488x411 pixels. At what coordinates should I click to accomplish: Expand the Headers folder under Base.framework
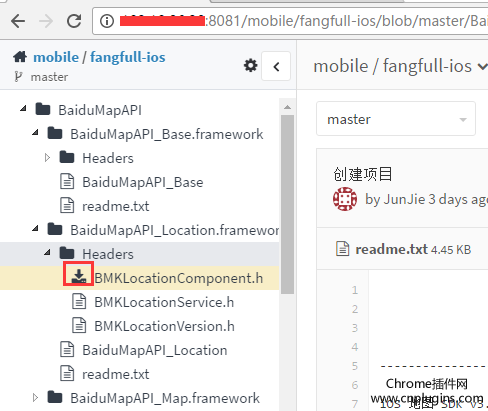47,157
